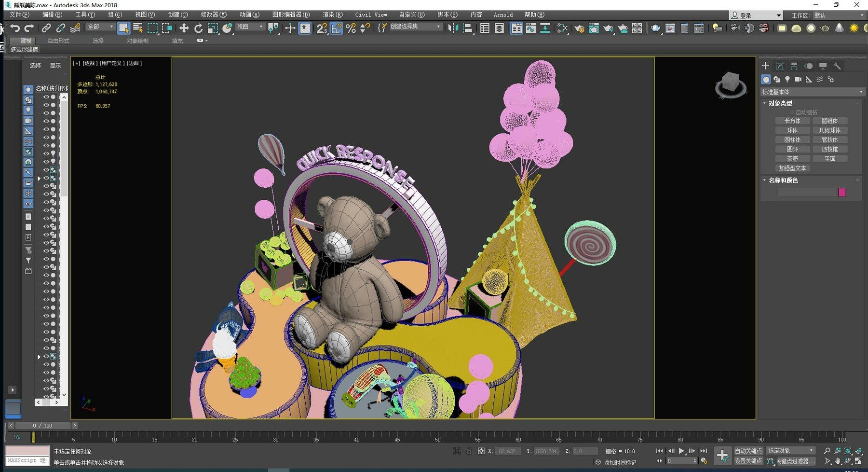Click the magenta object color swatch

[x=842, y=192]
